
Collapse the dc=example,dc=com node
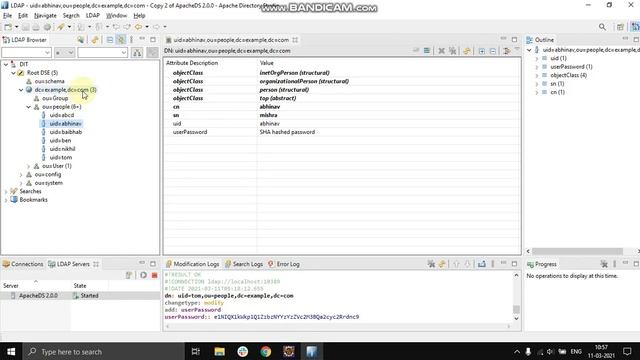tap(21, 90)
